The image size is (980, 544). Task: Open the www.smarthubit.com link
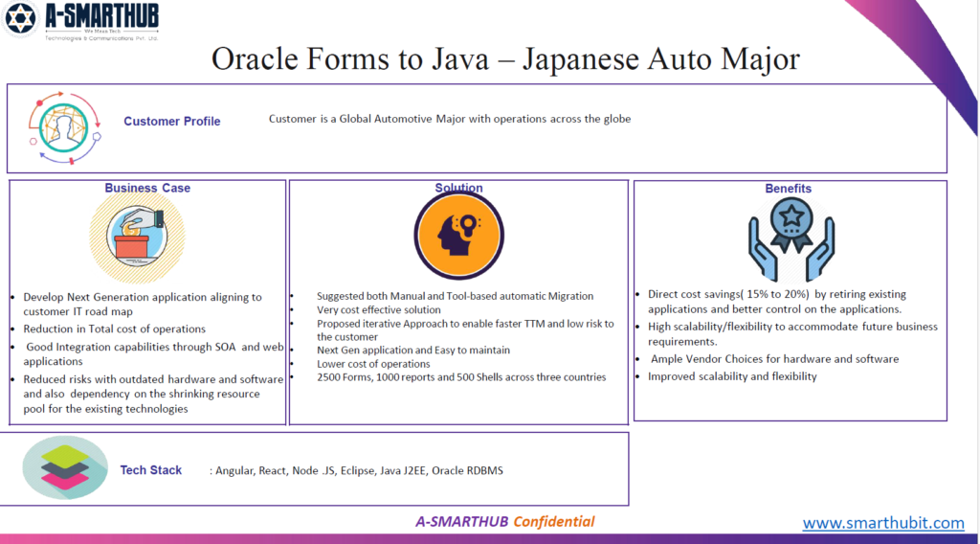[x=883, y=523]
